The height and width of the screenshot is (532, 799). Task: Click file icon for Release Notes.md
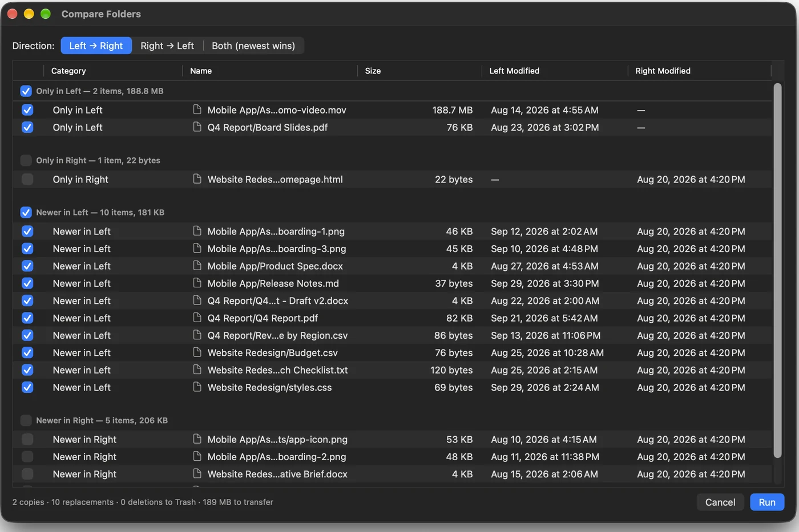point(197,283)
